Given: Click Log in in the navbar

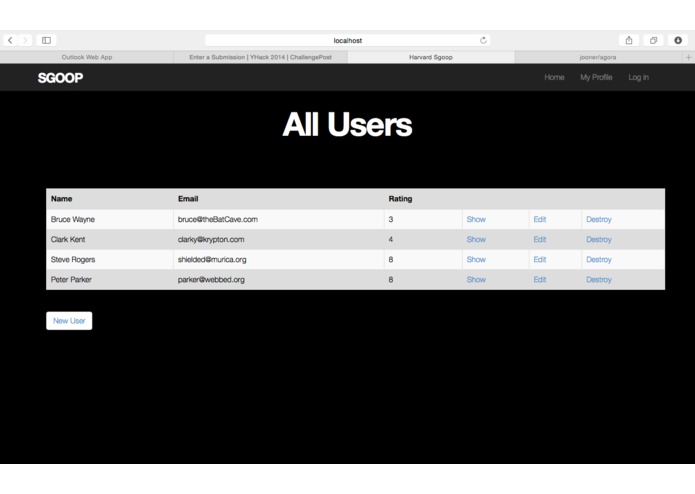Looking at the screenshot, I should [x=638, y=77].
